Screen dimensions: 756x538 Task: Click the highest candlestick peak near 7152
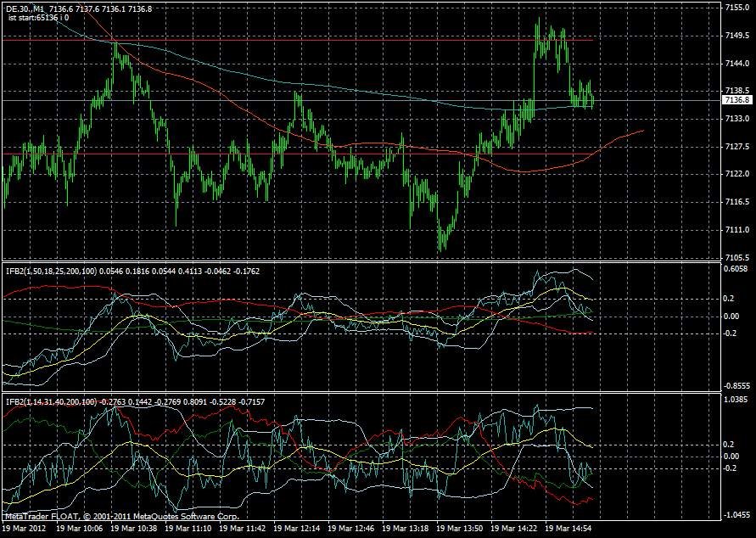coord(540,17)
